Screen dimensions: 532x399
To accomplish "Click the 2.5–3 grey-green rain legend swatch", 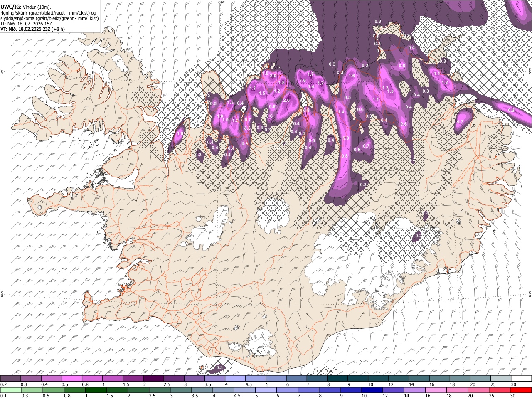I will pos(160,390).
